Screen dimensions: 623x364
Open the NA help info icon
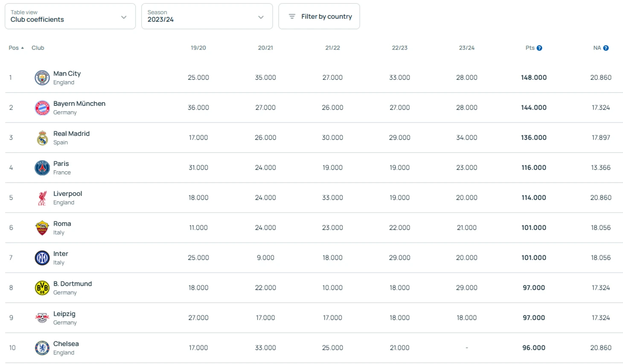[x=606, y=48]
